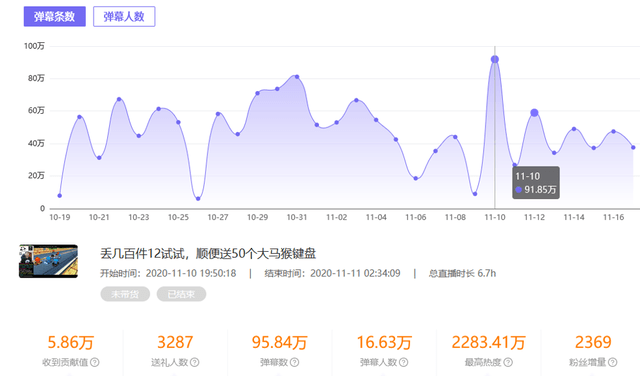The width and height of the screenshot is (640, 376).
Task: Click the 2369 fan growth value
Action: [x=593, y=342]
